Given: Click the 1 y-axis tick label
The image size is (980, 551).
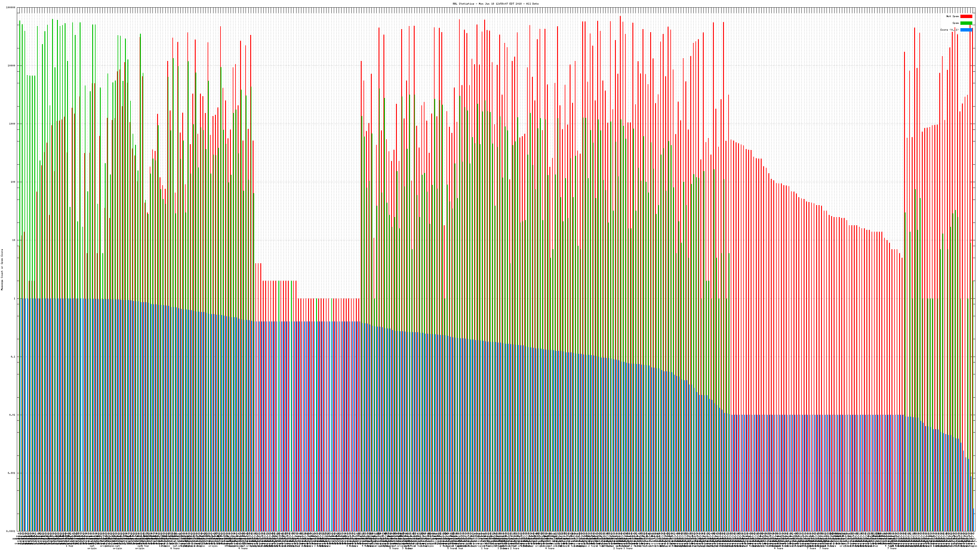Looking at the screenshot, I should pyautogui.click(x=15, y=298).
